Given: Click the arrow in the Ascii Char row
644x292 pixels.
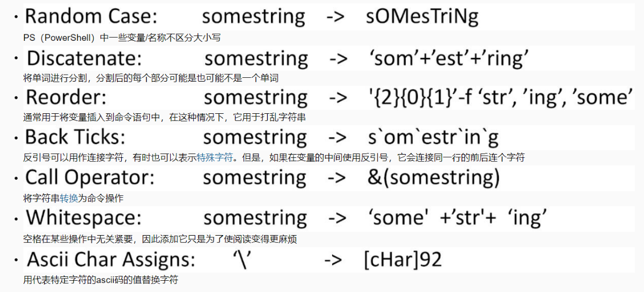Looking at the screenshot, I should point(333,260).
